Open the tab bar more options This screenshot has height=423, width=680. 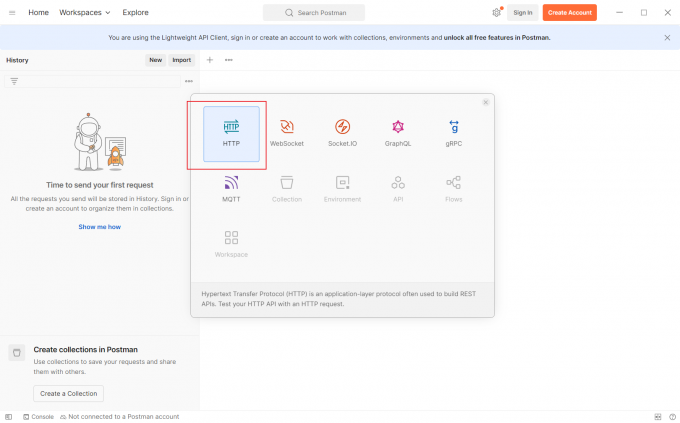pyautogui.click(x=229, y=60)
